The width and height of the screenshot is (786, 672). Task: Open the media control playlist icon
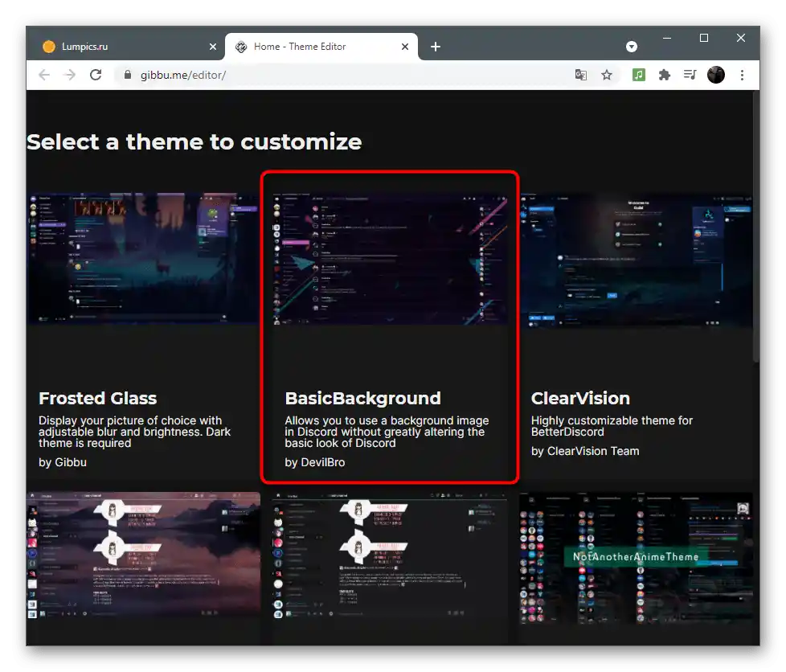(690, 76)
